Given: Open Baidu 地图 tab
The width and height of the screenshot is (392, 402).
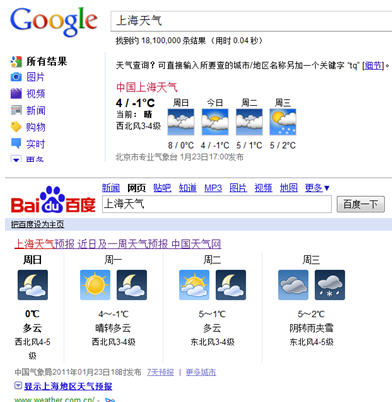Looking at the screenshot, I should [x=288, y=188].
